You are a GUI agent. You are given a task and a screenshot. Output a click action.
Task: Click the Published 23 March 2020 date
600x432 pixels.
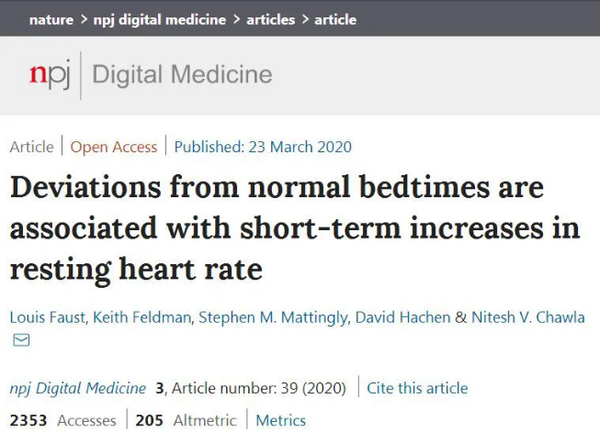[263, 146]
